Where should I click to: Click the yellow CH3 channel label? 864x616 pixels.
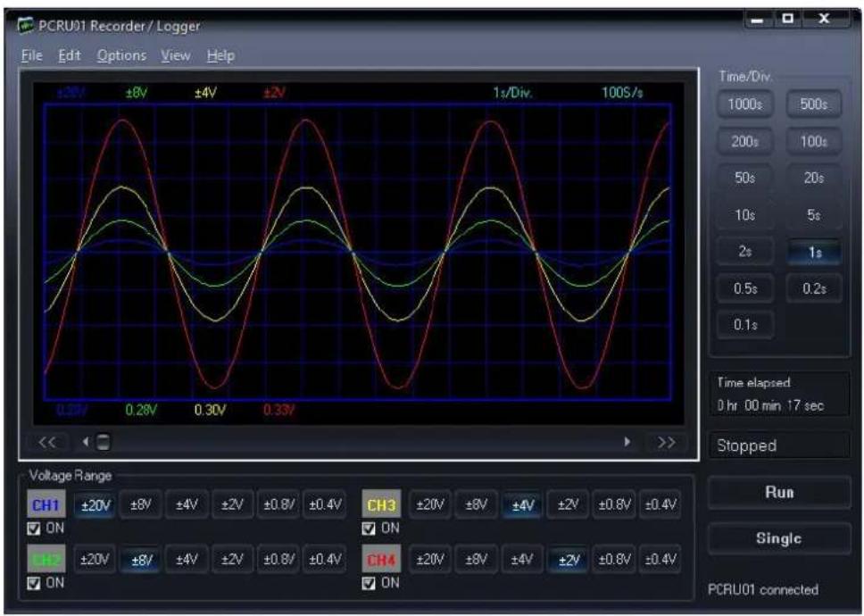[x=381, y=504]
